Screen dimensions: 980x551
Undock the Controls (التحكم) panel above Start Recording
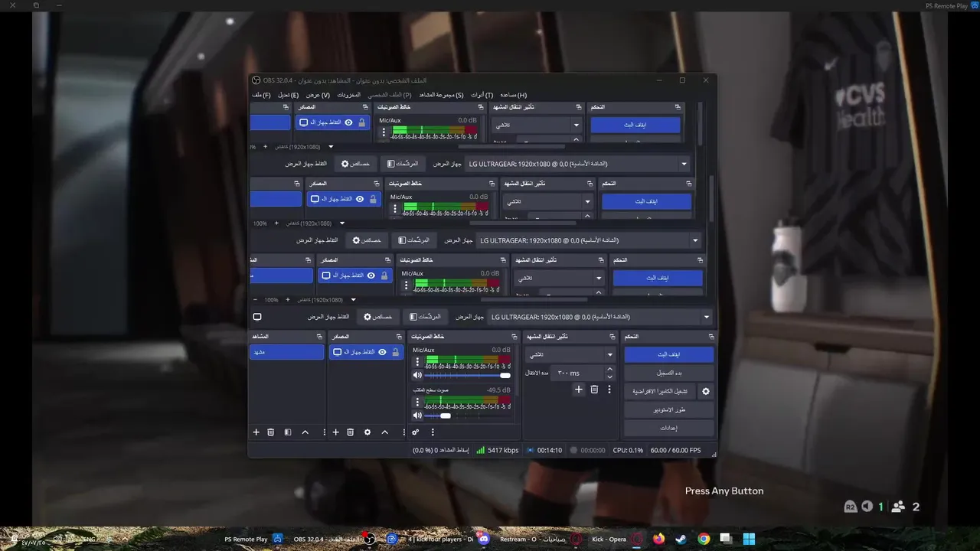[710, 337]
